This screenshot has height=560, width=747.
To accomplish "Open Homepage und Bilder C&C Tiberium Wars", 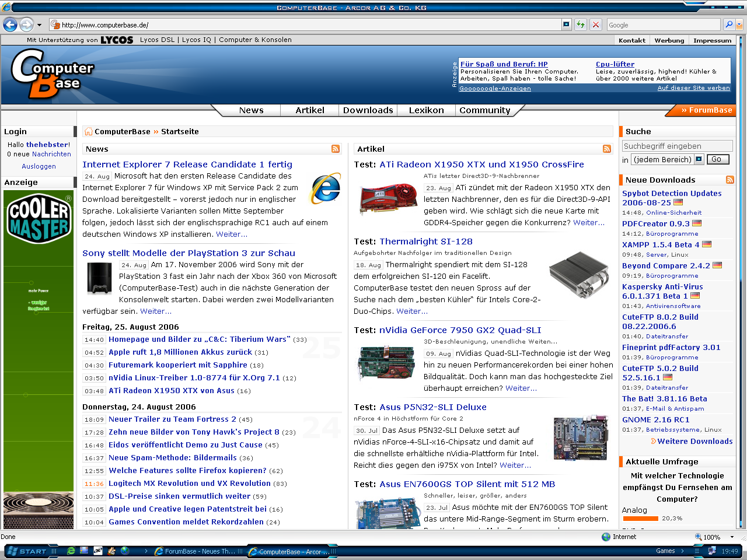I will [199, 339].
